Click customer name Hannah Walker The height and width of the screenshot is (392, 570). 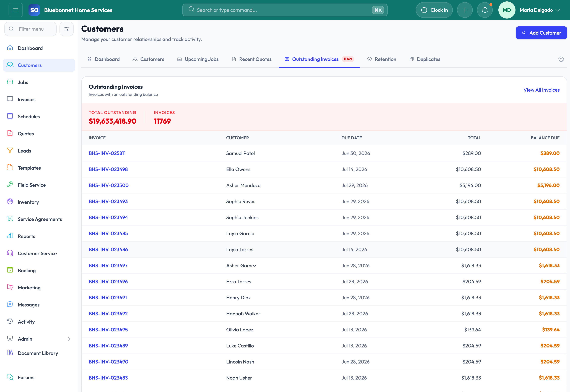click(243, 314)
